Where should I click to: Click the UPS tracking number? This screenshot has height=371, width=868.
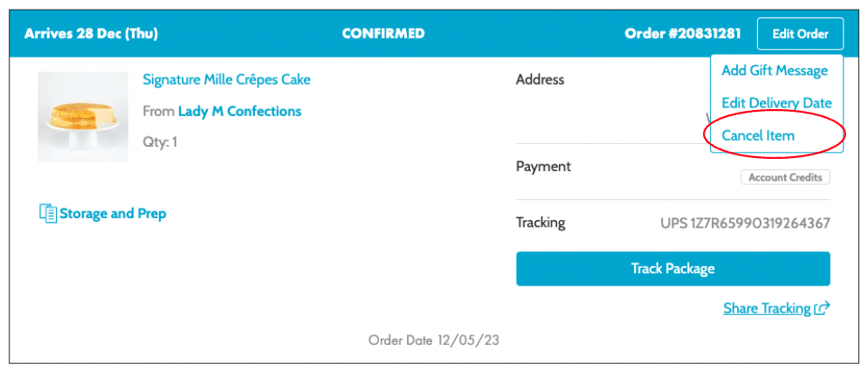(745, 223)
